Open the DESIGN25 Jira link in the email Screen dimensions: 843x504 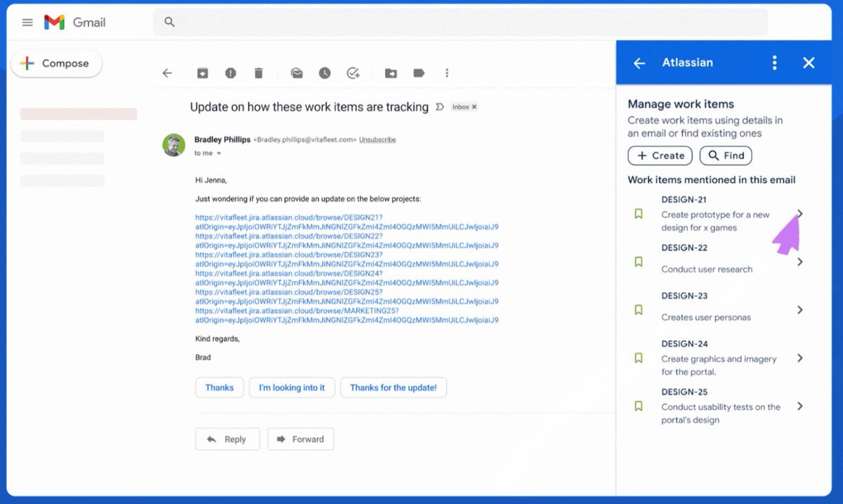click(347, 297)
